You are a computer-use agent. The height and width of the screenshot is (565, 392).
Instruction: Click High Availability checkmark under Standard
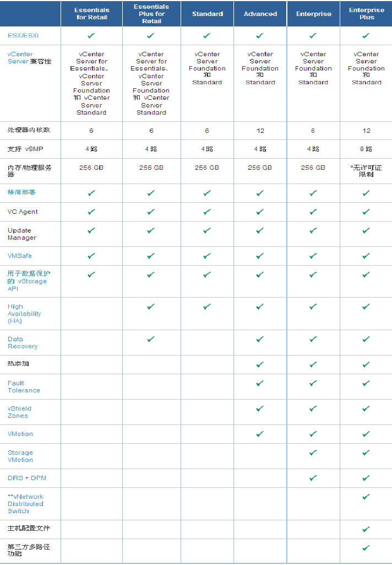coord(207,306)
